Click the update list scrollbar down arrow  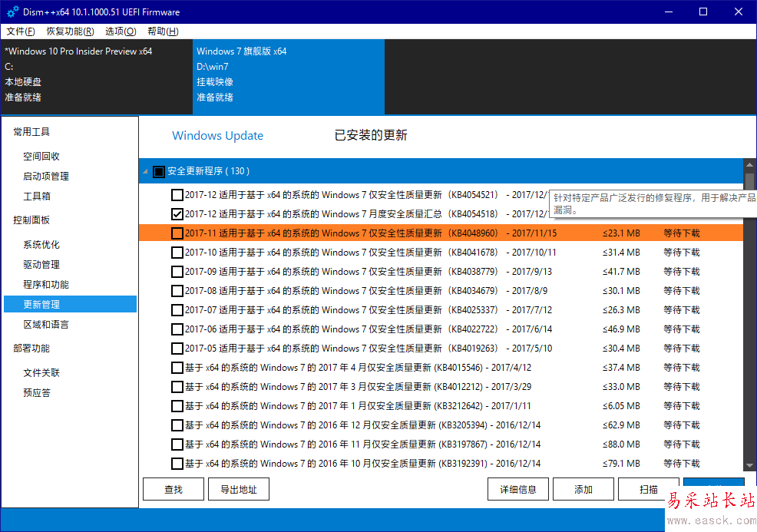750,465
